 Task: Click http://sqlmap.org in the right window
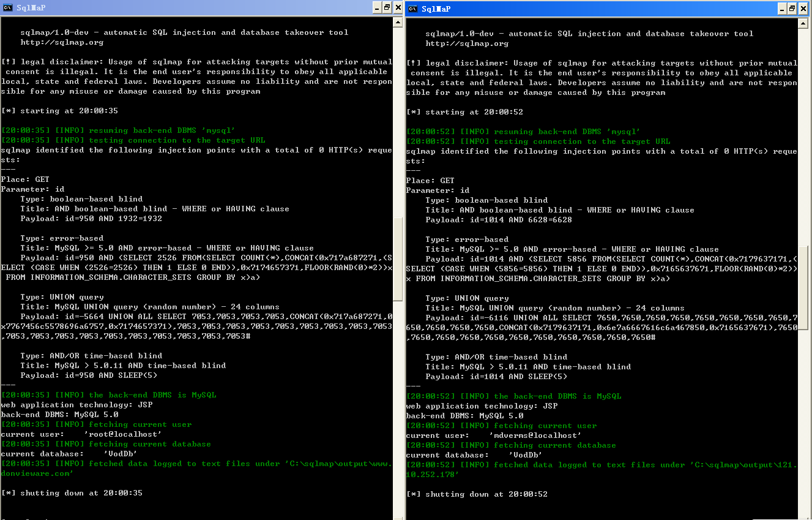(x=467, y=43)
